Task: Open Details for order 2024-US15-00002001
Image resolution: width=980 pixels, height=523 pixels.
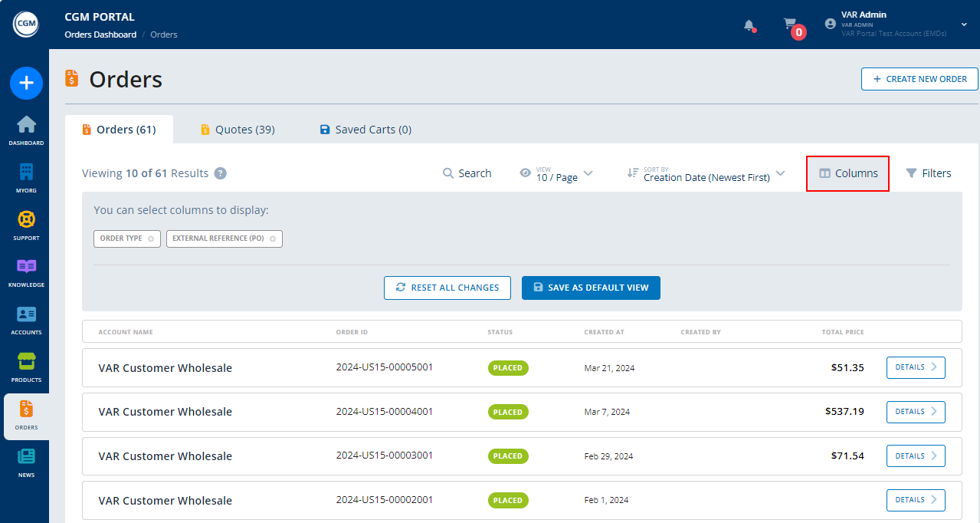Action: tap(916, 500)
